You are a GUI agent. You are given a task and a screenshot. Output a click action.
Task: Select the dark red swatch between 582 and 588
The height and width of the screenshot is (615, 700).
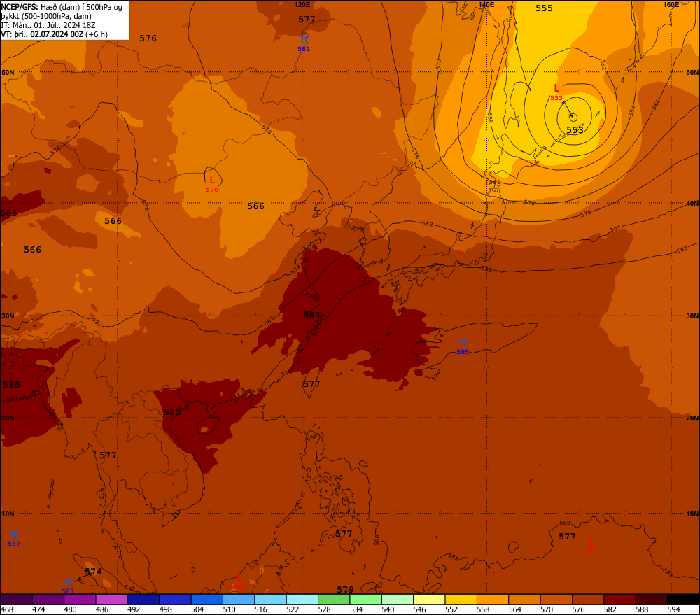(x=619, y=599)
